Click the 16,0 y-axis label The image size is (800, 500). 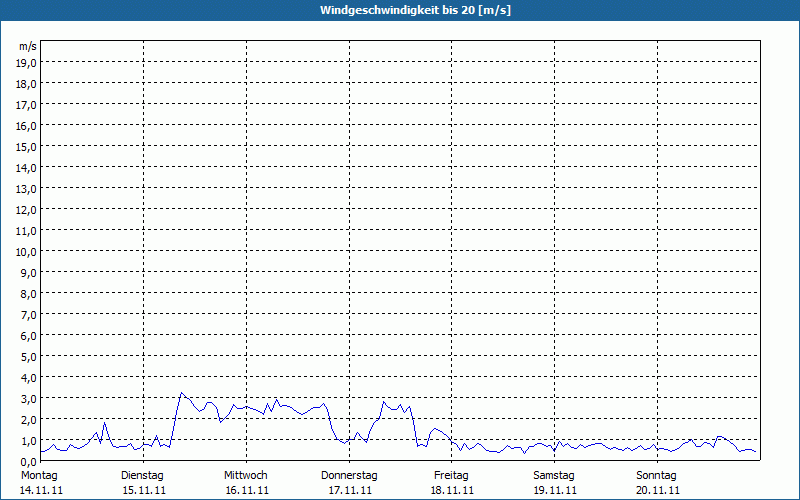point(26,126)
